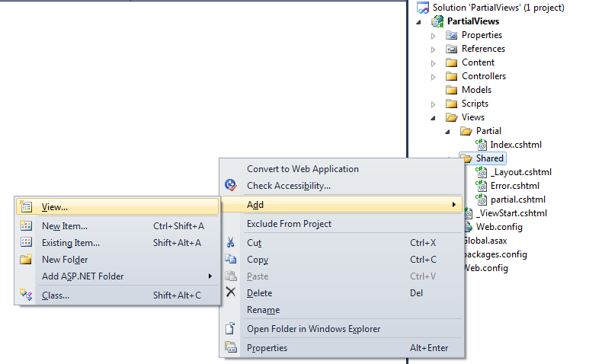605x364 pixels.
Task: Click the References node icon
Action: click(451, 49)
